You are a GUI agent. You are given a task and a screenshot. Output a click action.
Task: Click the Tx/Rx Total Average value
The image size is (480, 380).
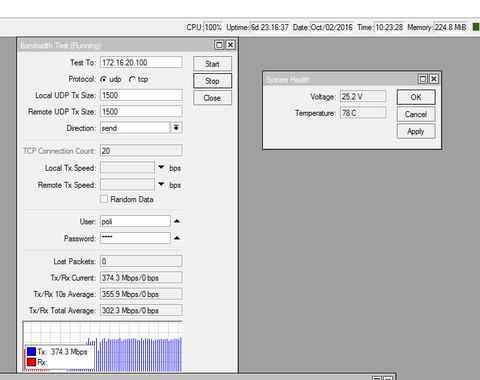click(141, 310)
